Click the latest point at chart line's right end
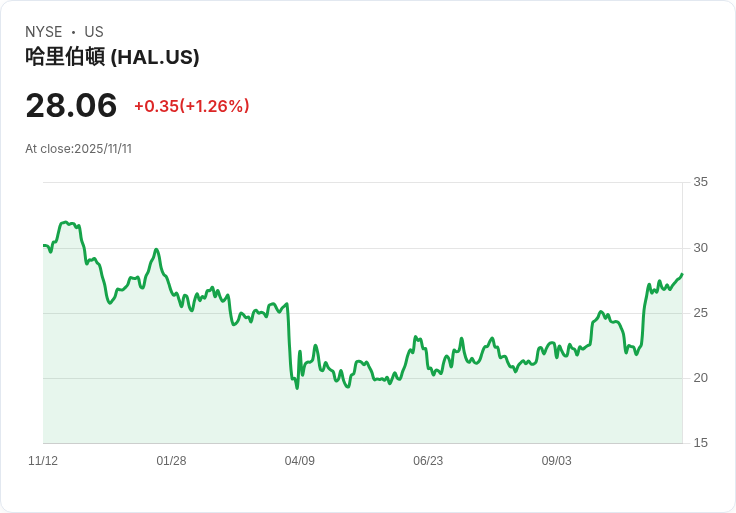This screenshot has width=736, height=513. [682, 274]
